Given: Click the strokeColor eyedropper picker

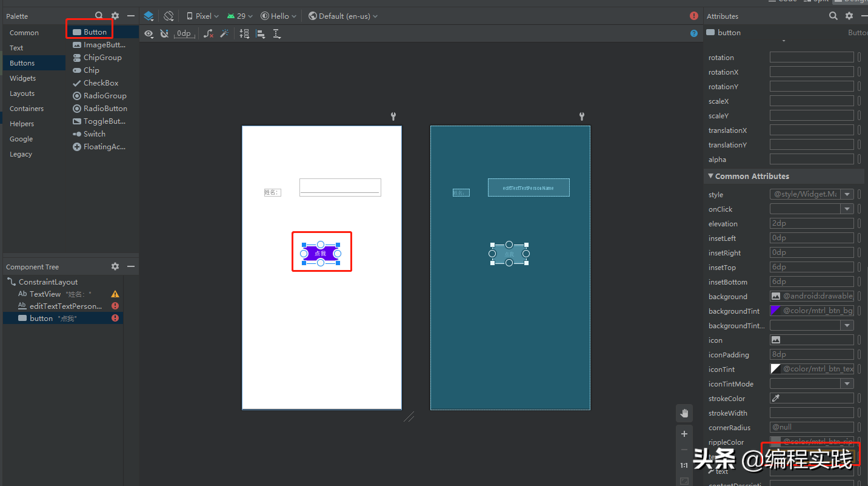Looking at the screenshot, I should (775, 399).
